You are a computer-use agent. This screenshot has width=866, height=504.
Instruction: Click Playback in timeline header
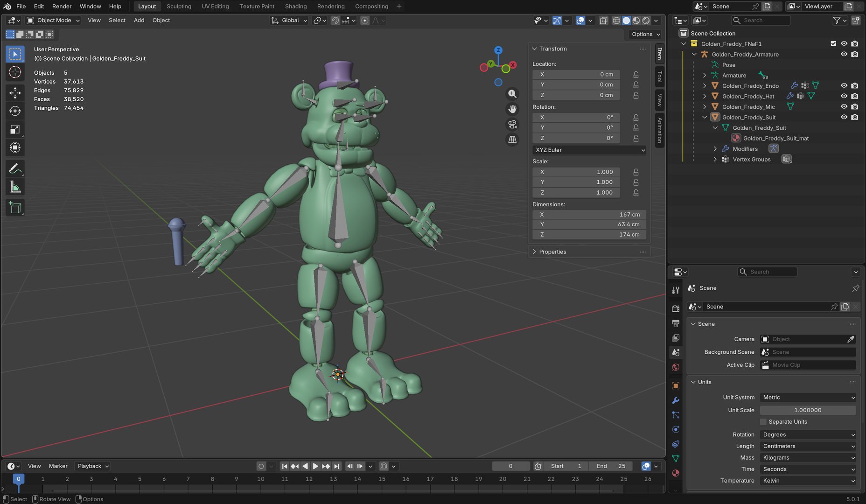point(92,466)
